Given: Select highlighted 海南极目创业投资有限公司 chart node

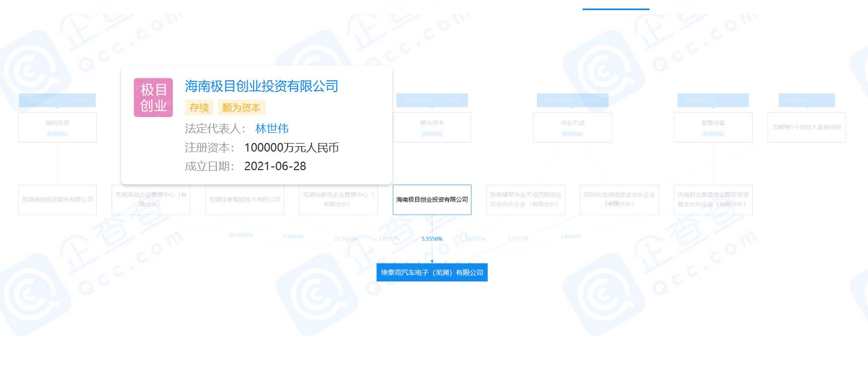Looking at the screenshot, I should (432, 199).
